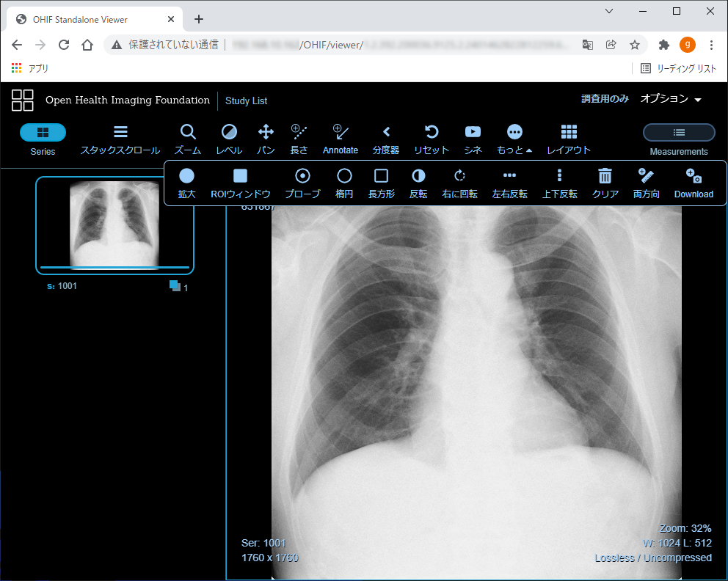Select the Pan (パン) tool
The height and width of the screenshot is (581, 728).
click(266, 139)
